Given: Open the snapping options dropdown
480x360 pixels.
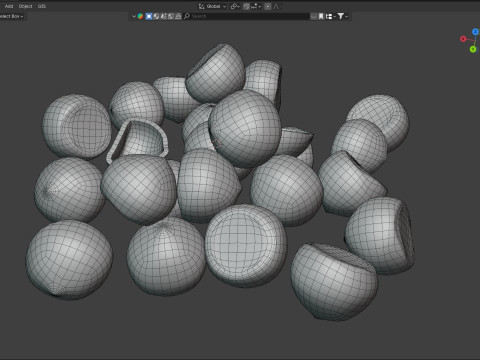Looking at the screenshot, I should click(x=256, y=6).
